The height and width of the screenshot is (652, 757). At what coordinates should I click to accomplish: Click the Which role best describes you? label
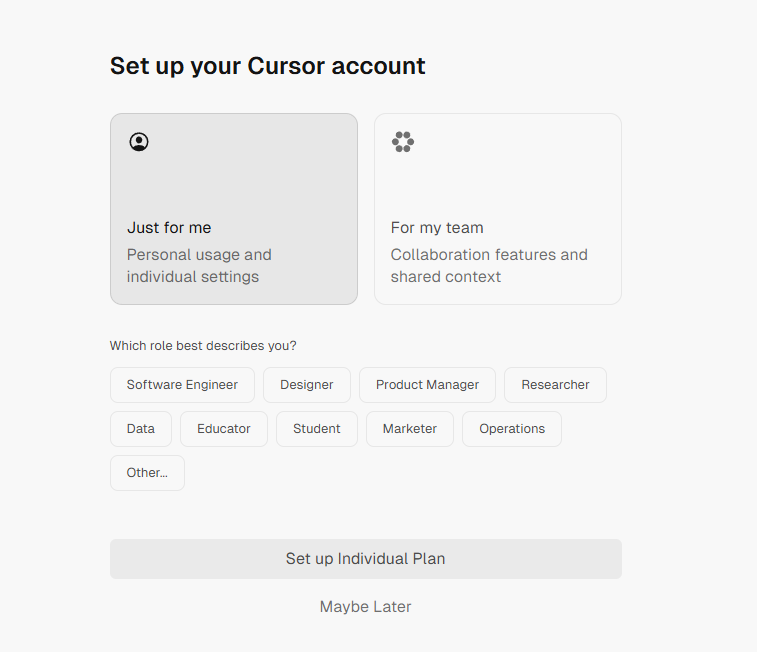tap(203, 346)
